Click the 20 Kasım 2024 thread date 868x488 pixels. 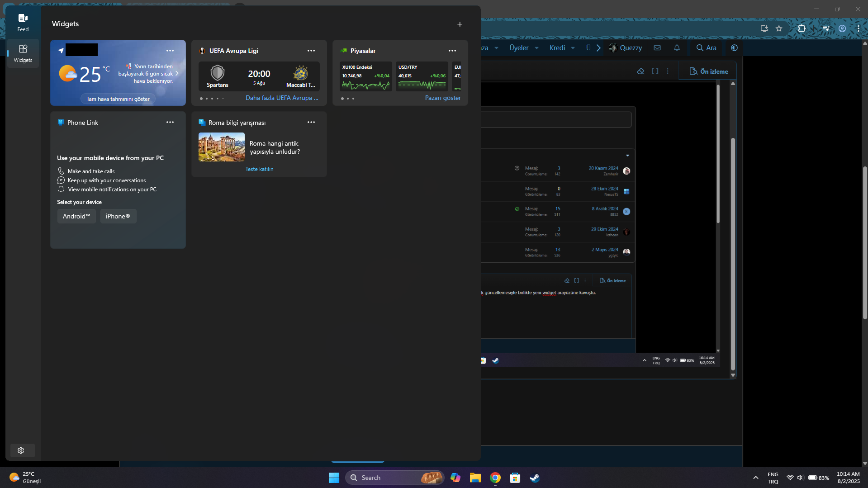pyautogui.click(x=603, y=168)
